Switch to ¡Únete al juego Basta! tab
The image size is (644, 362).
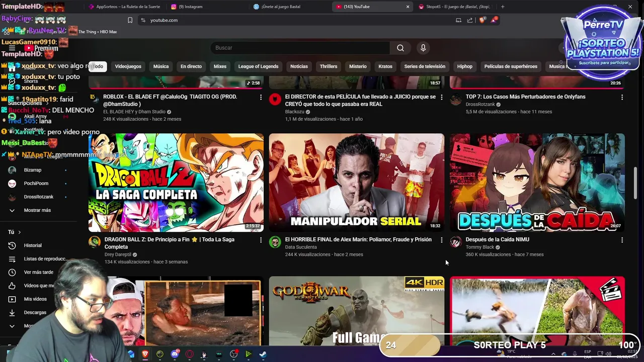click(x=289, y=7)
